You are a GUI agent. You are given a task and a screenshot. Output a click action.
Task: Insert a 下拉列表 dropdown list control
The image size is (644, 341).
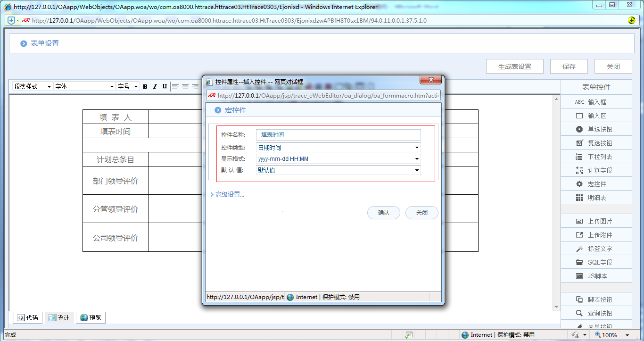[596, 156]
